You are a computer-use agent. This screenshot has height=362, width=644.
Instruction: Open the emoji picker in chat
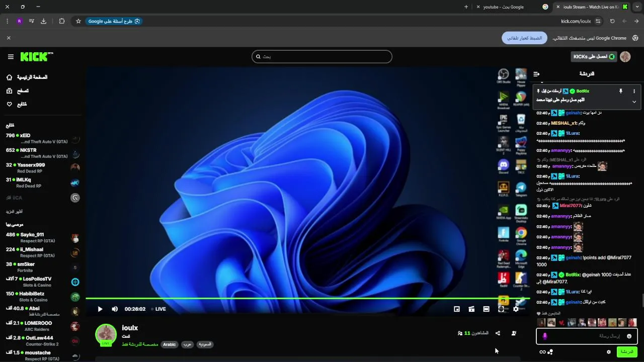(x=629, y=336)
